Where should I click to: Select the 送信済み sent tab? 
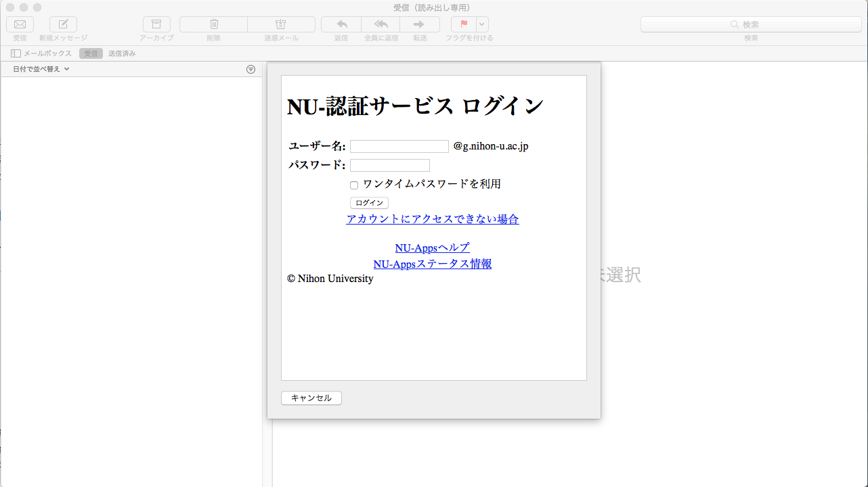[x=122, y=53]
